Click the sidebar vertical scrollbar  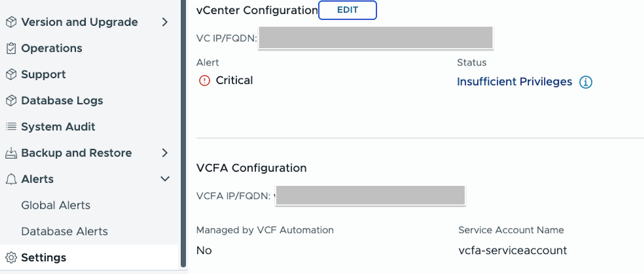point(183,134)
